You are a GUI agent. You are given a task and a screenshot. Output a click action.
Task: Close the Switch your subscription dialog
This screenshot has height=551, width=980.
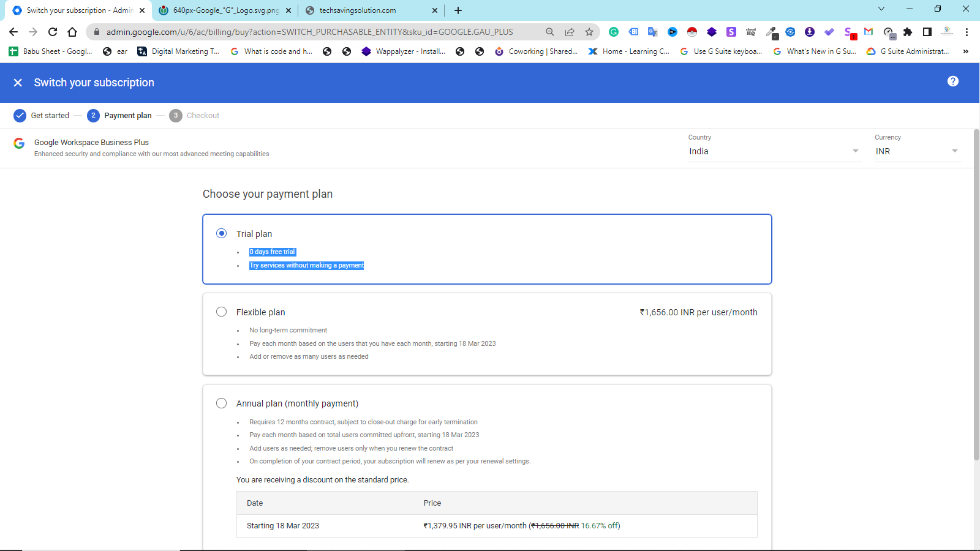[18, 83]
